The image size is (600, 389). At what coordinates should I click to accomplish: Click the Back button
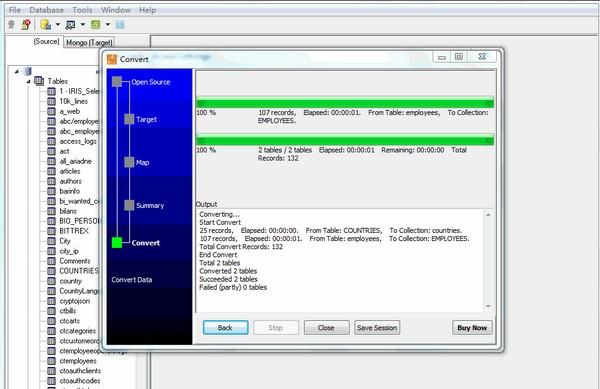pyautogui.click(x=225, y=328)
